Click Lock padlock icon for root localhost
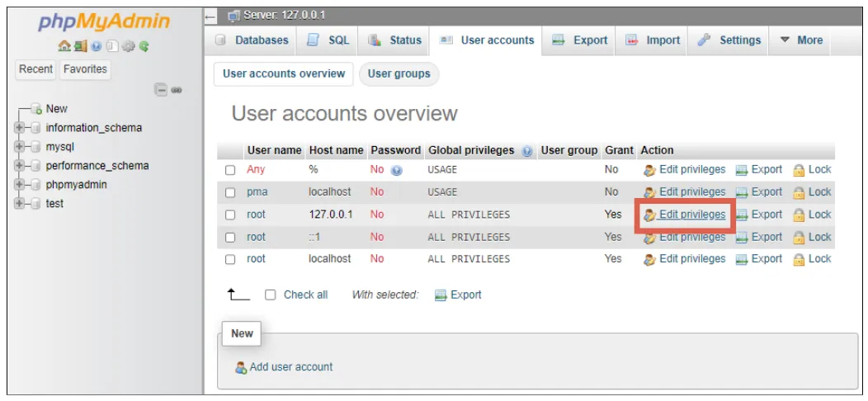This screenshot has height=401, width=868. (799, 259)
